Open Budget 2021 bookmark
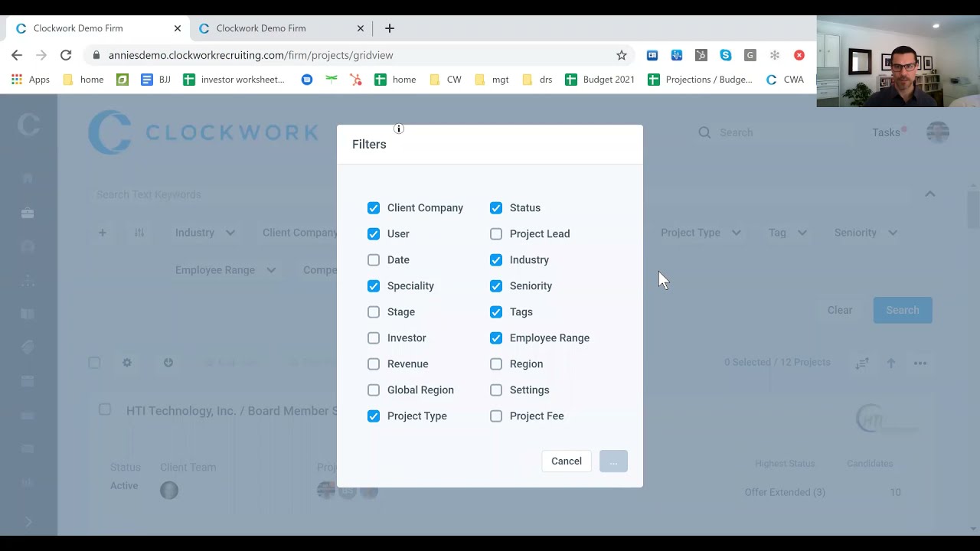The width and height of the screenshot is (980, 551). click(x=600, y=80)
